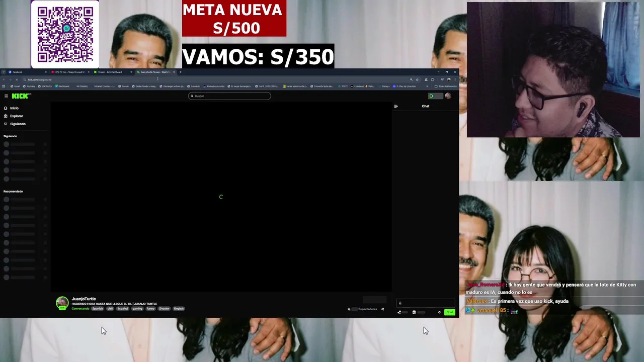Select the Spanish tag
The image size is (644, 362).
(x=98, y=309)
